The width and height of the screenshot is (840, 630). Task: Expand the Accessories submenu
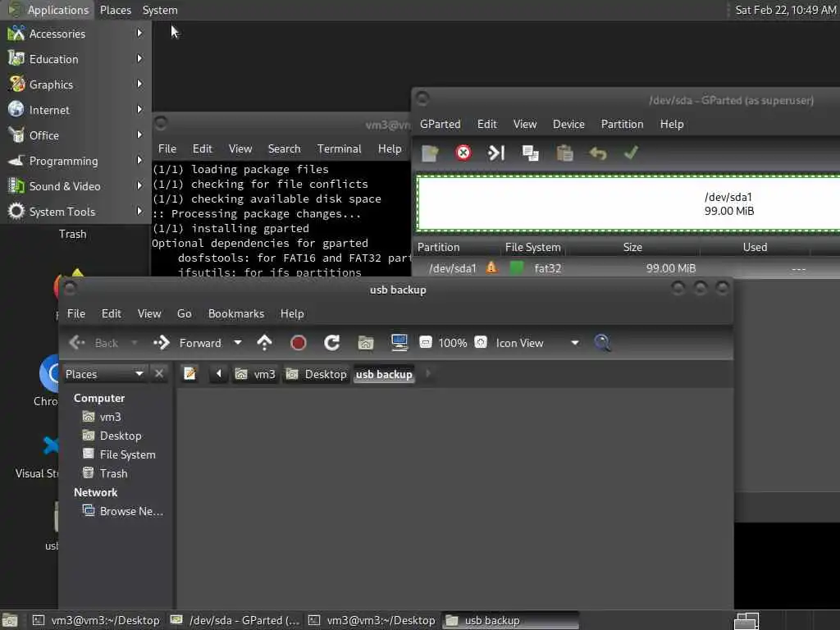coord(75,34)
